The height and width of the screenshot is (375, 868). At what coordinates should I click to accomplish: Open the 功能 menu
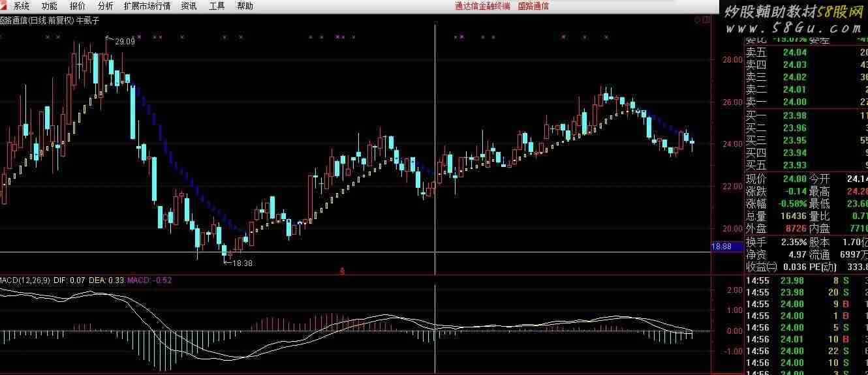49,6
